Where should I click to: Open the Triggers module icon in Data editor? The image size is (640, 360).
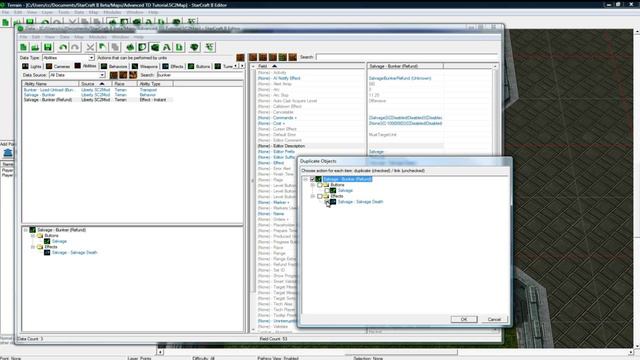tap(142, 47)
